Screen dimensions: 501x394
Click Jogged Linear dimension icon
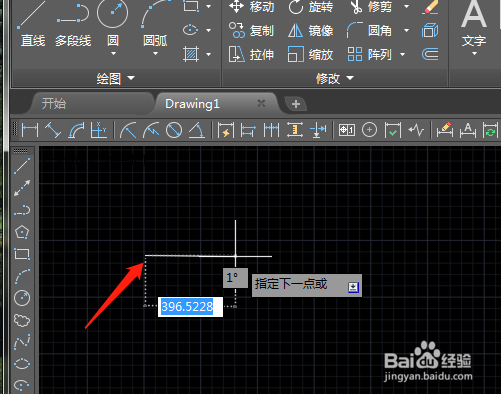click(416, 130)
